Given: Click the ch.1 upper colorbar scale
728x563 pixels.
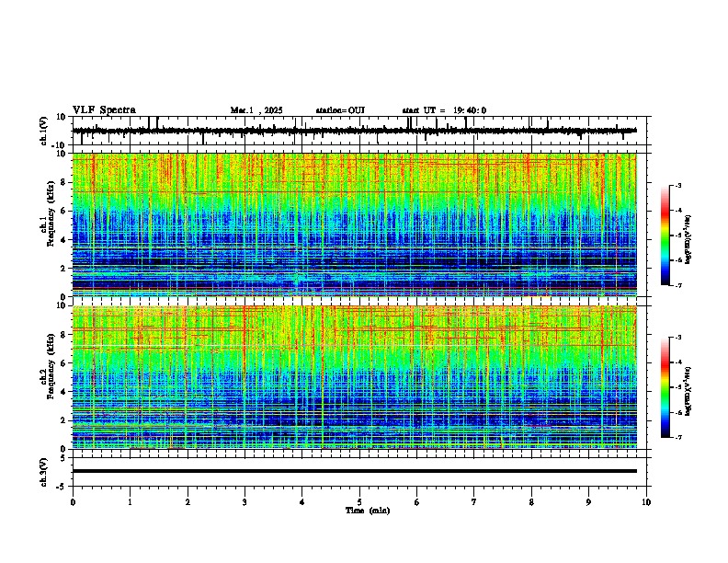Looking at the screenshot, I should 665,236.
